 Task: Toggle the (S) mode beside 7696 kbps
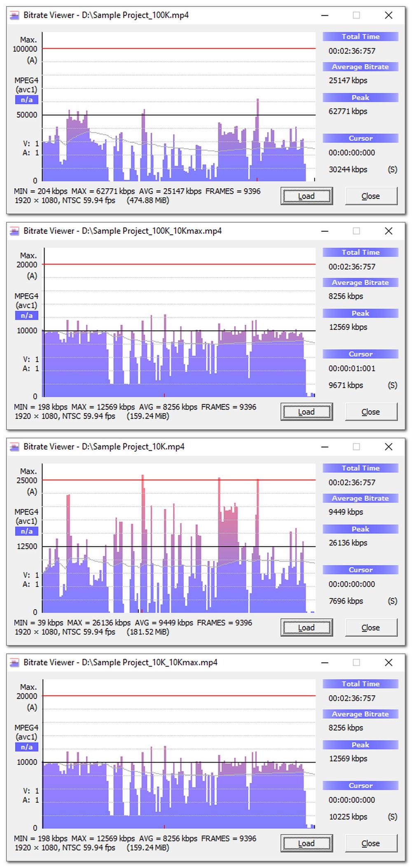[392, 601]
